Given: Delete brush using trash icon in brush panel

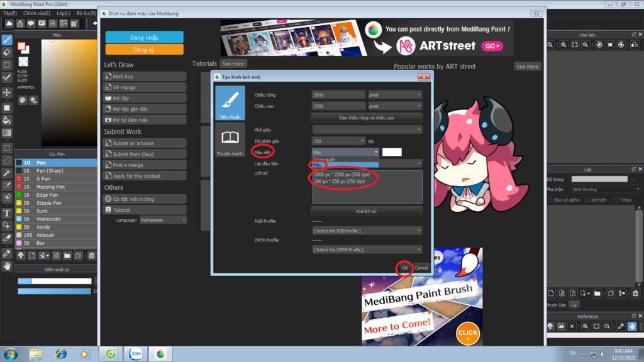Looking at the screenshot, I should [92, 256].
